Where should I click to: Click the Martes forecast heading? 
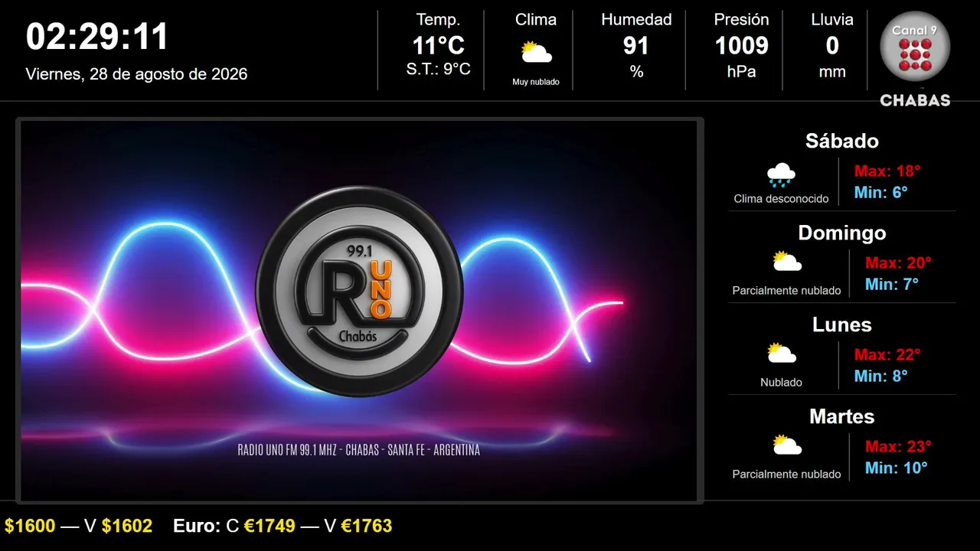click(x=842, y=416)
